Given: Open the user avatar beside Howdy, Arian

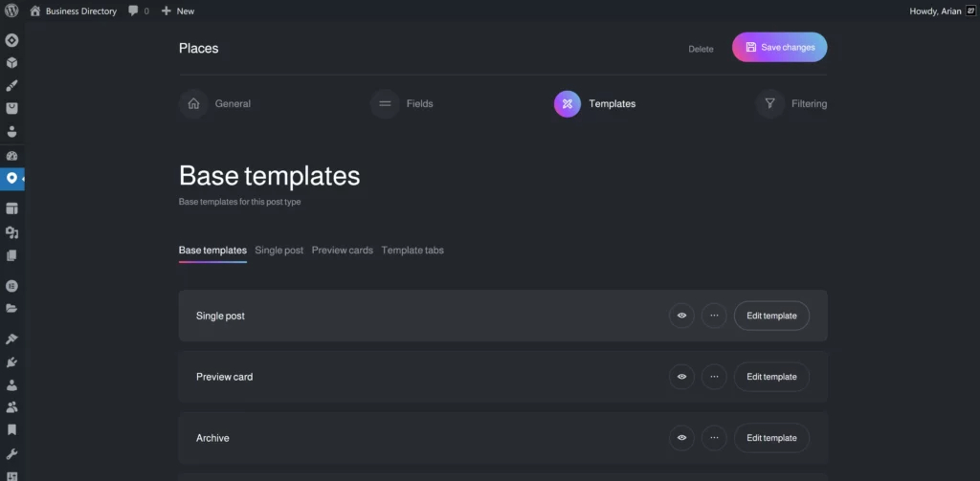Looking at the screenshot, I should 970,11.
